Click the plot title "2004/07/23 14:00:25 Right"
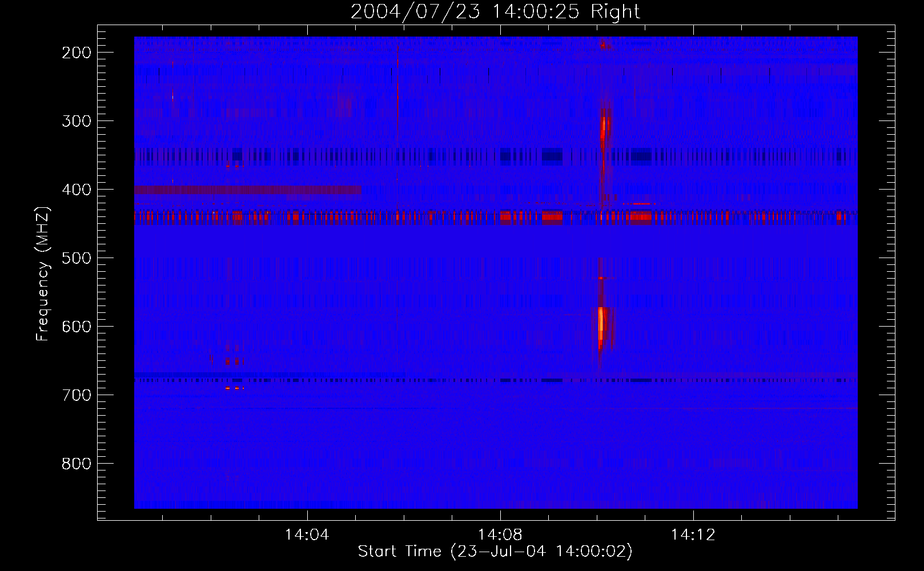 tap(495, 11)
